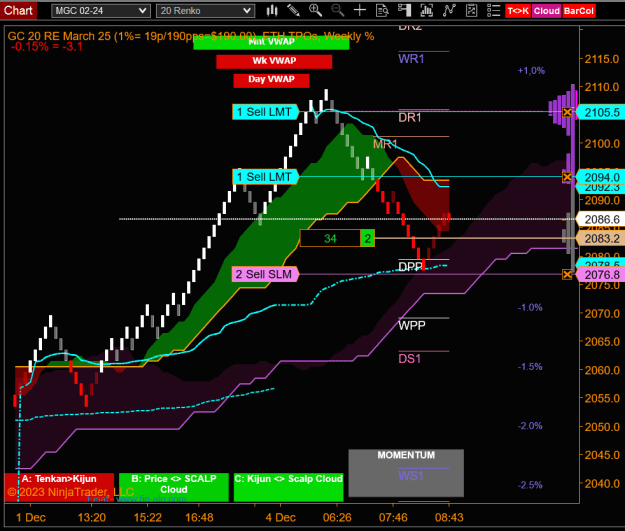Open the bar type candlestick icon
Screen dimensions: 625x531
[272, 10]
